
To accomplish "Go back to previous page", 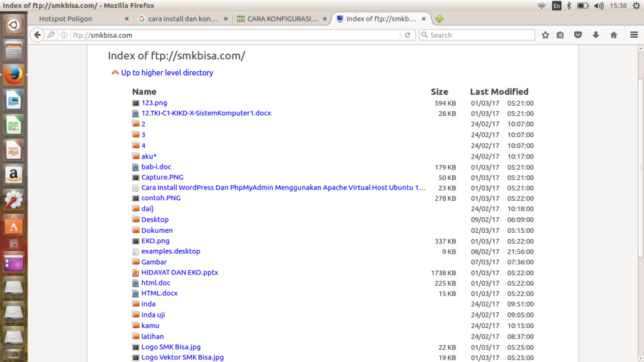I will coord(37,35).
